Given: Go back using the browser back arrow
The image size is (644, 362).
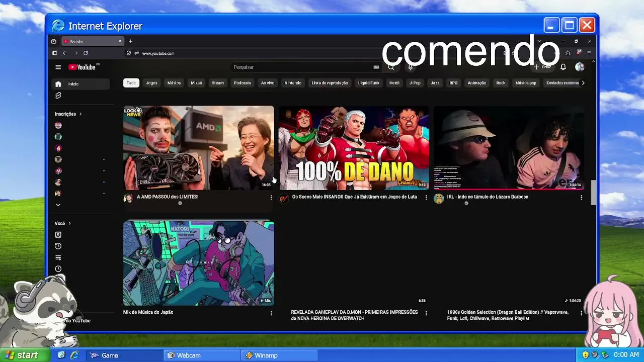Looking at the screenshot, I should 65,53.
